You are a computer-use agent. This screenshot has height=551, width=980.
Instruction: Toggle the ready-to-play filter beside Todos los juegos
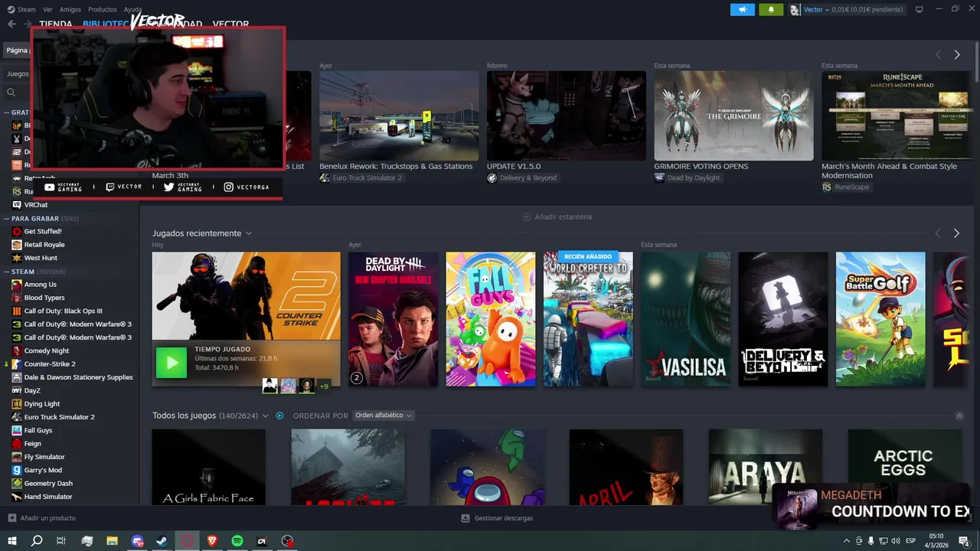pyautogui.click(x=279, y=416)
